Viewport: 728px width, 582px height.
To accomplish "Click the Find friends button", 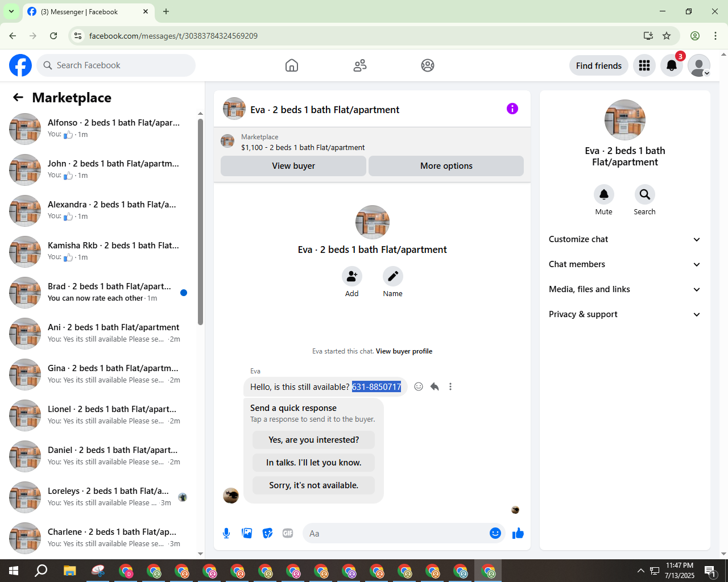I will (x=599, y=65).
